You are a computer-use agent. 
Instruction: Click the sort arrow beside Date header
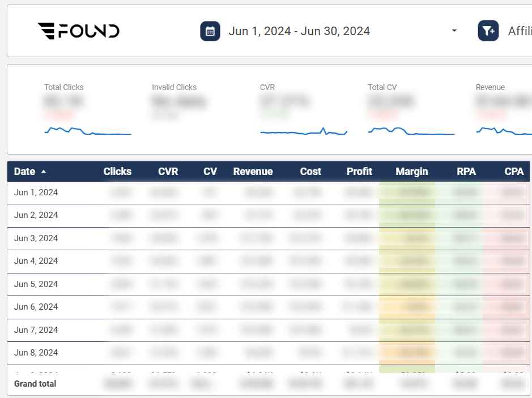44,172
